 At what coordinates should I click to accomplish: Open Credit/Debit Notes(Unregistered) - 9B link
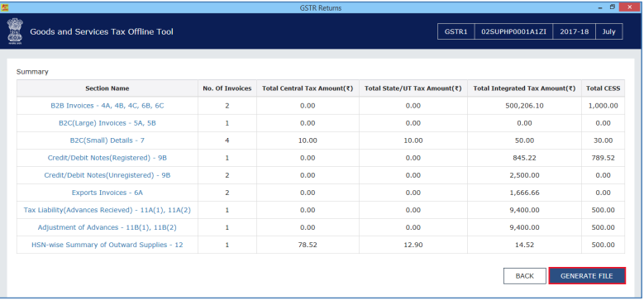[x=107, y=175]
